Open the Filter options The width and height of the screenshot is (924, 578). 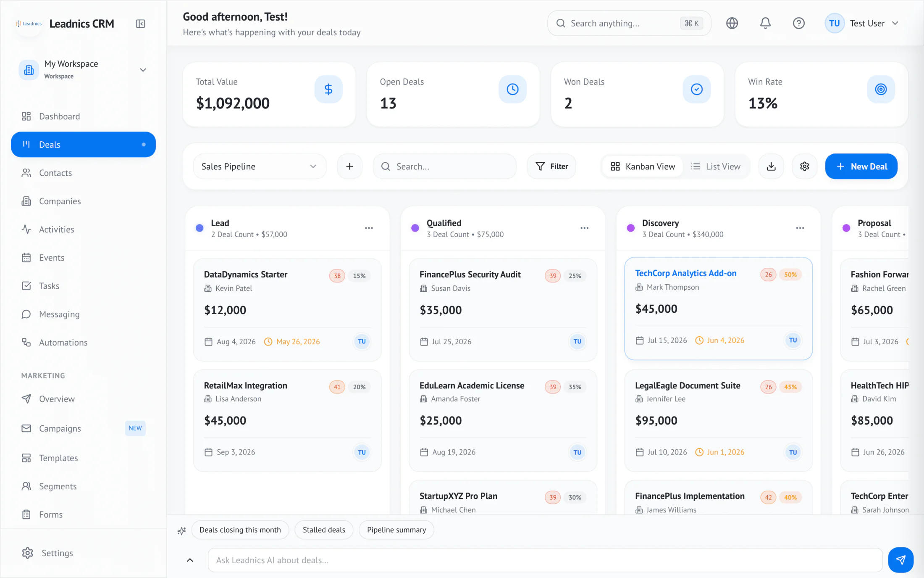coord(551,166)
